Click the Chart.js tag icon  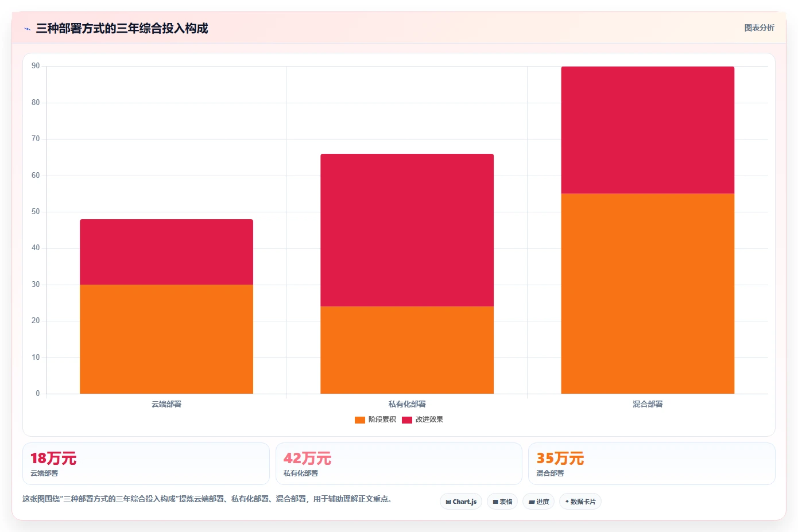pyautogui.click(x=448, y=502)
